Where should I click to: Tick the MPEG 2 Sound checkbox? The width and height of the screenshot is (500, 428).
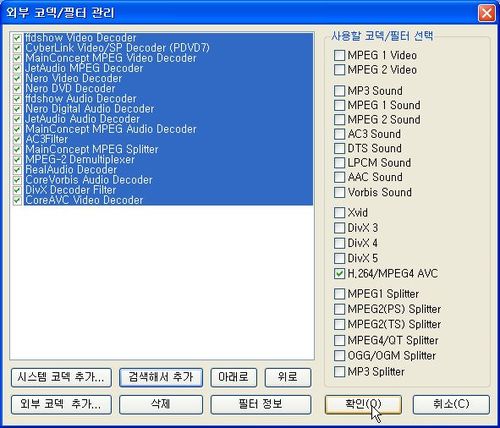(339, 119)
